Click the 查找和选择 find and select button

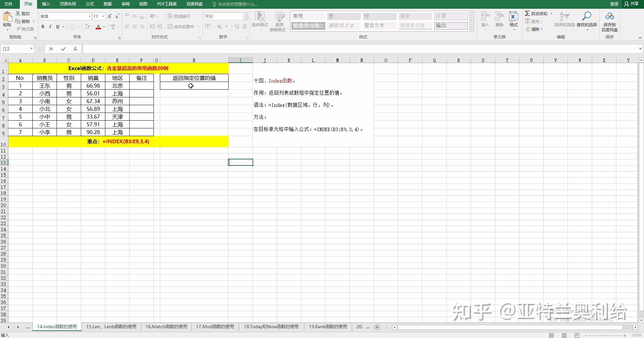(587, 21)
